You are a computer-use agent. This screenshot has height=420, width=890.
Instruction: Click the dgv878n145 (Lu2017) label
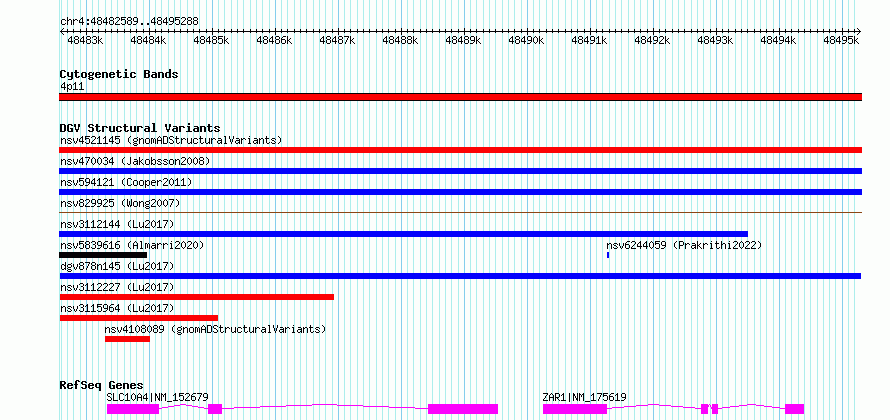(117, 266)
